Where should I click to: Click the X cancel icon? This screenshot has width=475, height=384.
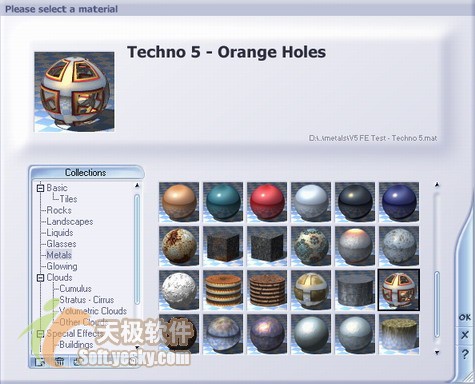[x=465, y=335]
